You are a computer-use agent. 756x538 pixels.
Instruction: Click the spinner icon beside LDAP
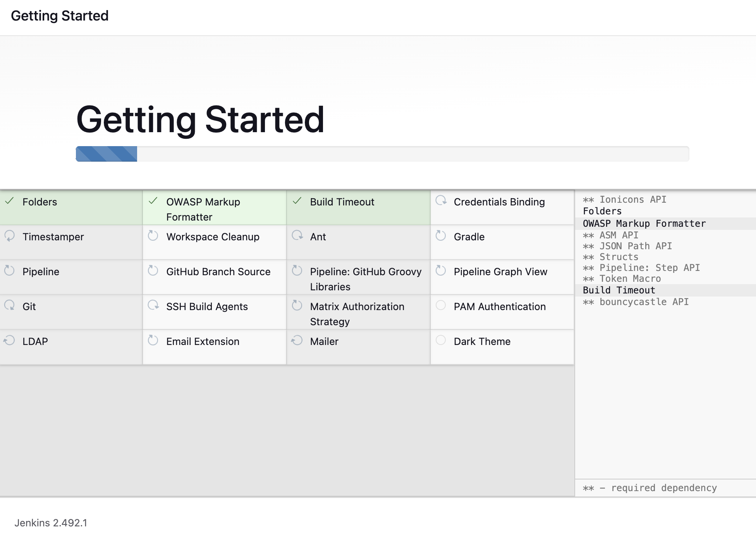click(10, 340)
